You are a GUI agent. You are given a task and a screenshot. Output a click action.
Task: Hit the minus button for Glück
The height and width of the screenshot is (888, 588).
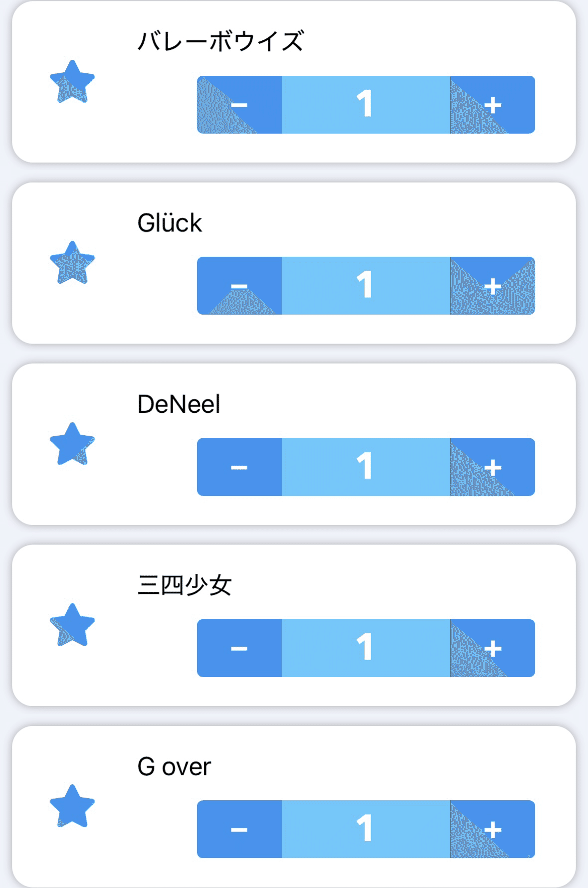pos(239,286)
